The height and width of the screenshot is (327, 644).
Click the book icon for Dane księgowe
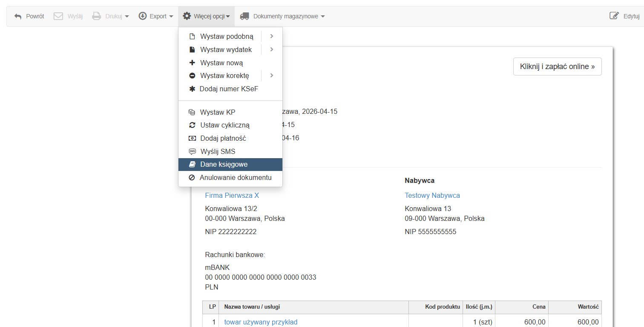point(192,165)
